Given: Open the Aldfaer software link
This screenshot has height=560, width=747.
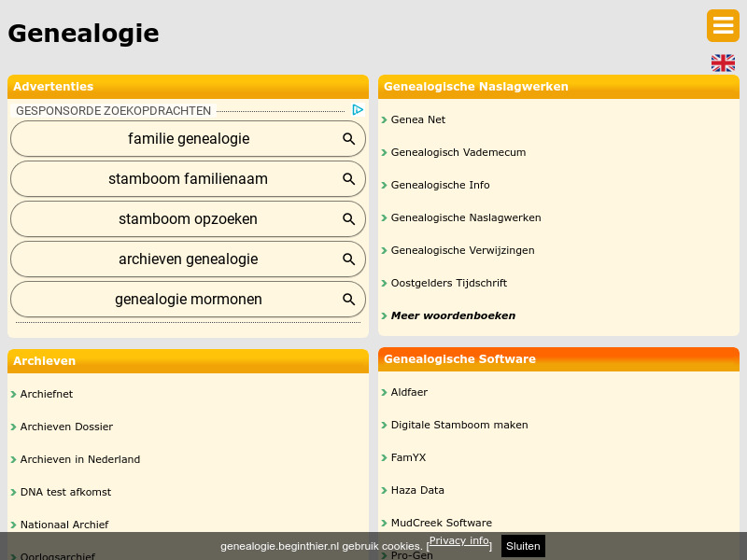Looking at the screenshot, I should pos(409,392).
